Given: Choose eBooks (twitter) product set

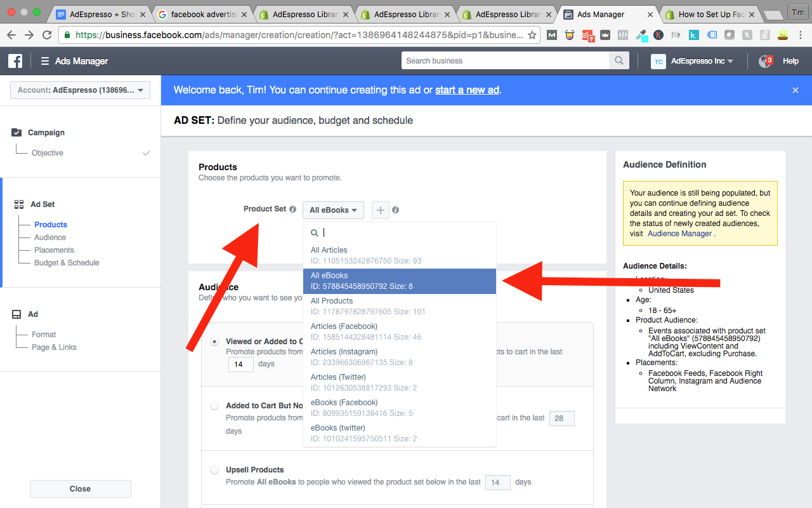Looking at the screenshot, I should pos(400,433).
